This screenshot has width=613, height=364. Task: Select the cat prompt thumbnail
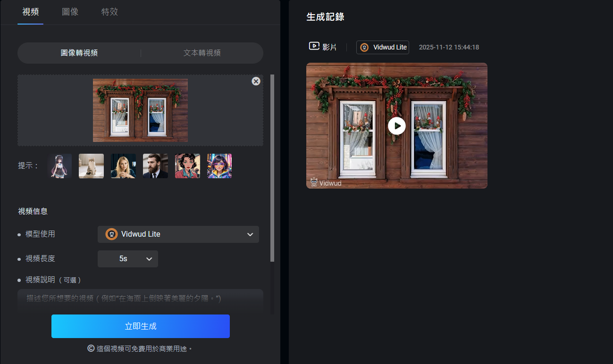click(x=91, y=165)
